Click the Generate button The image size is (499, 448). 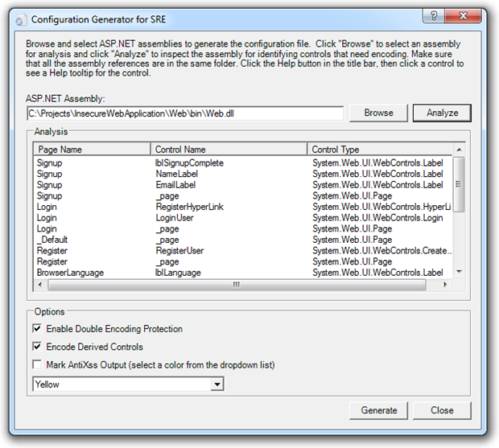[x=378, y=410]
